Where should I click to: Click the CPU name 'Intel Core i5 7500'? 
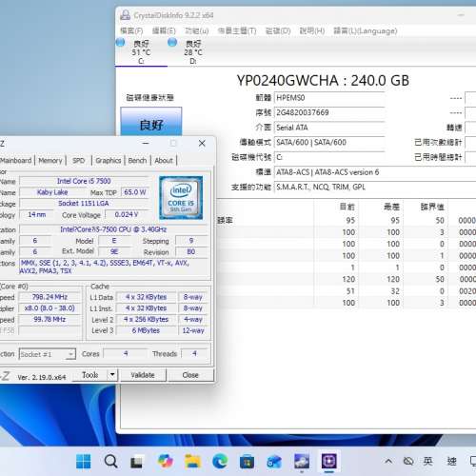pos(84,181)
